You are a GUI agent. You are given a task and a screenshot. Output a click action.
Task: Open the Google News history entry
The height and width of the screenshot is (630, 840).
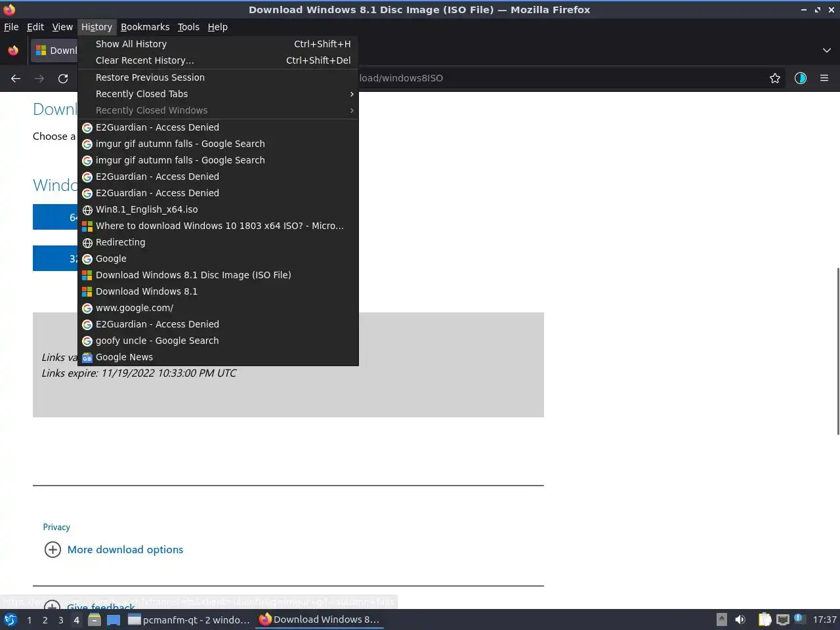(x=218, y=357)
